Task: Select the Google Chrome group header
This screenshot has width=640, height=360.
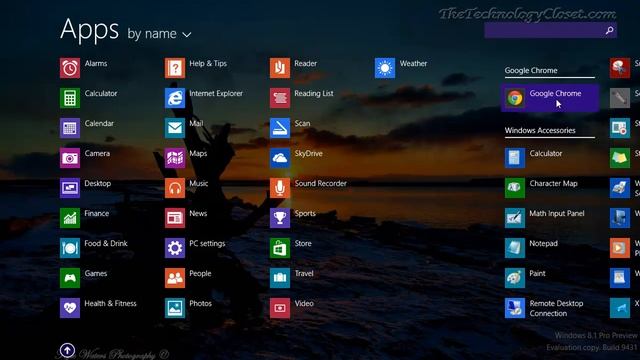Action: (531, 70)
